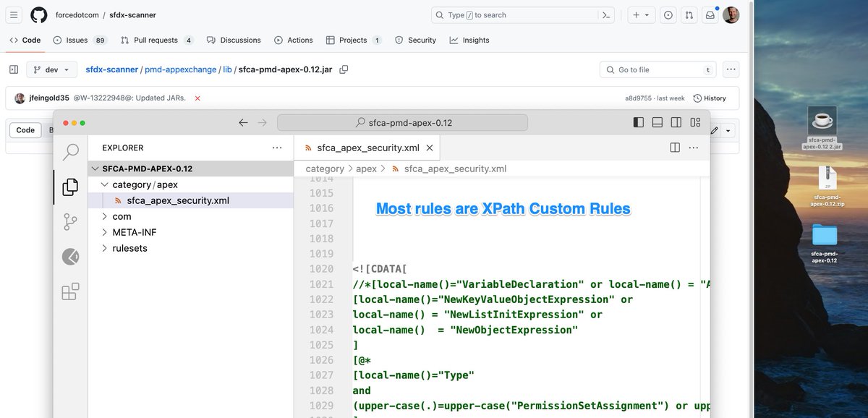Open the create new plus dropdown
The height and width of the screenshot is (418, 868).
[x=641, y=15]
